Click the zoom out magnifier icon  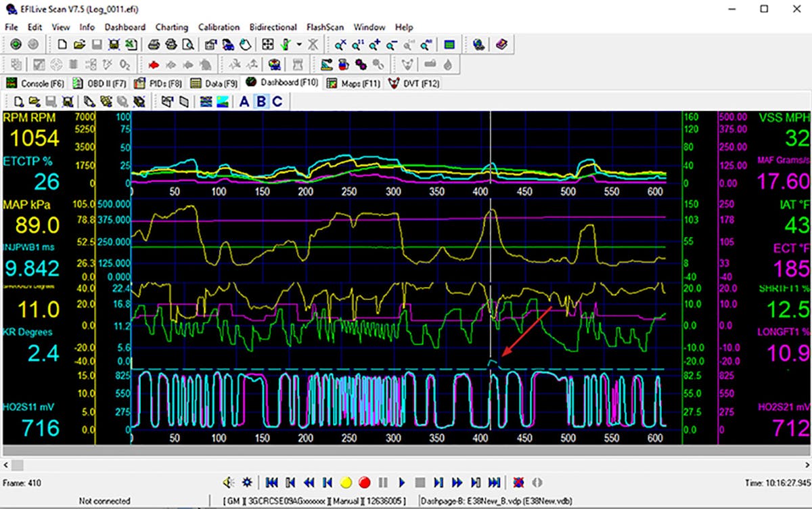click(x=392, y=45)
